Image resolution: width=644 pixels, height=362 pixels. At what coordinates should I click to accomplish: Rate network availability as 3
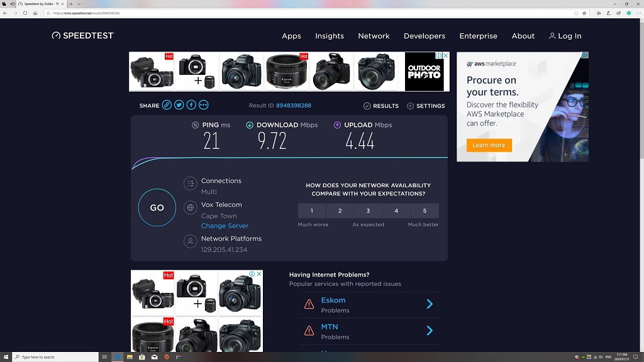coord(368,211)
